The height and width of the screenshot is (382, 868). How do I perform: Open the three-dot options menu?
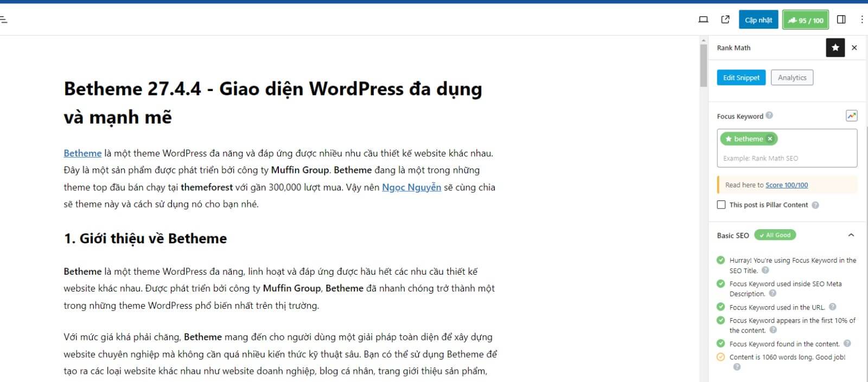862,20
